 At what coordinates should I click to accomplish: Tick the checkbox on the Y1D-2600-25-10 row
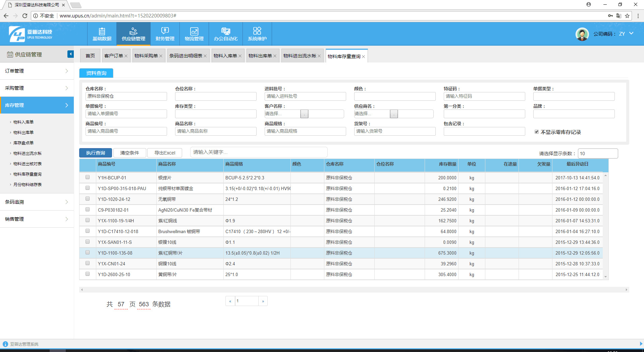tap(88, 274)
